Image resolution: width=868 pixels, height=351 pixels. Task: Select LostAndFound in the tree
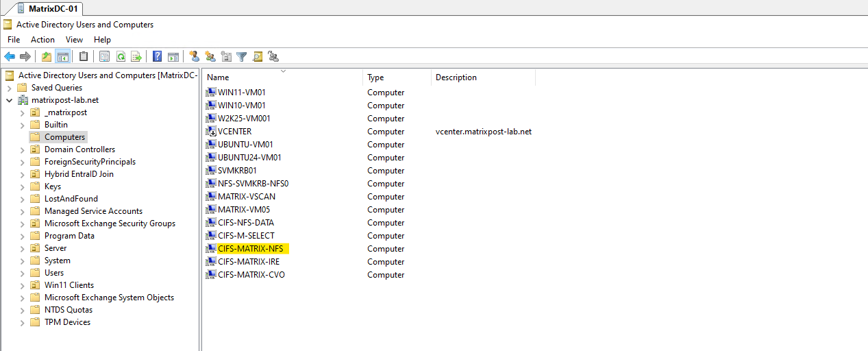(x=71, y=199)
